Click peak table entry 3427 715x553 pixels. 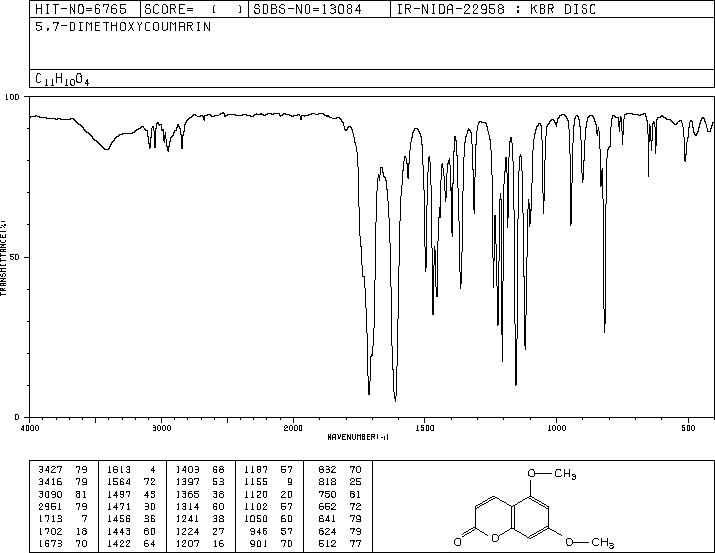point(51,470)
